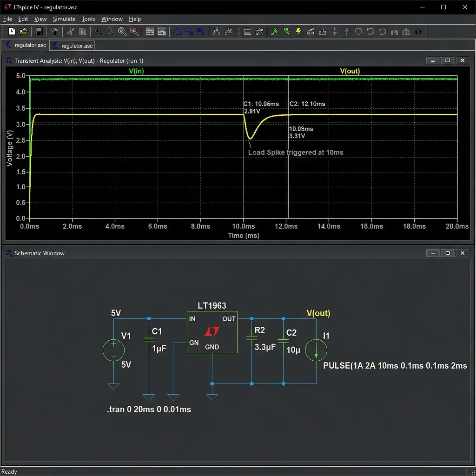Click the C1: 10.06ms cursor readout
Viewport: 476px width, 476px height.
click(261, 104)
